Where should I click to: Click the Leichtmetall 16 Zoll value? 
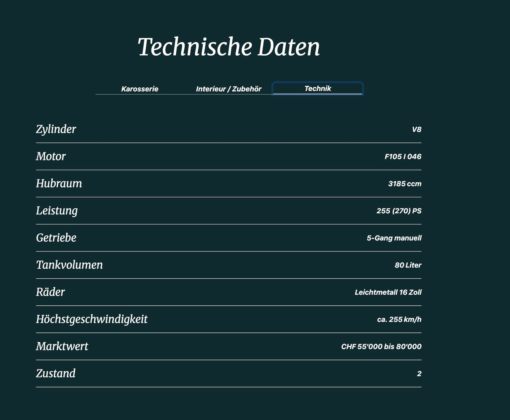(x=388, y=292)
